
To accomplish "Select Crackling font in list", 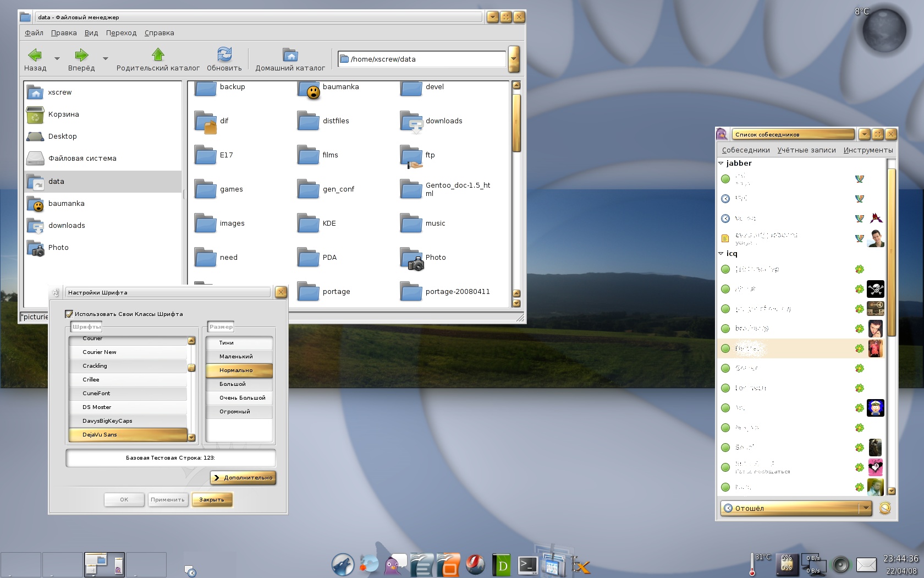I will (128, 366).
